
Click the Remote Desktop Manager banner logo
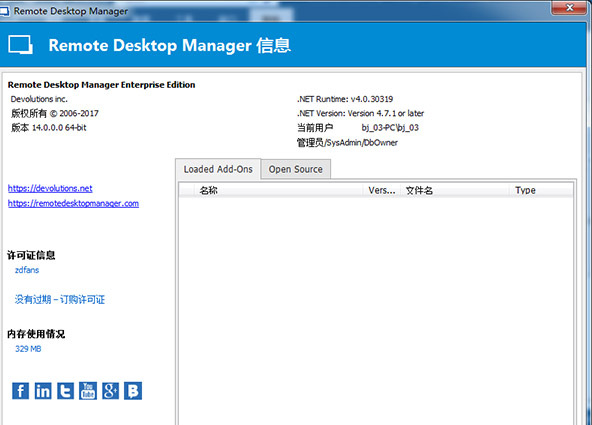point(20,45)
